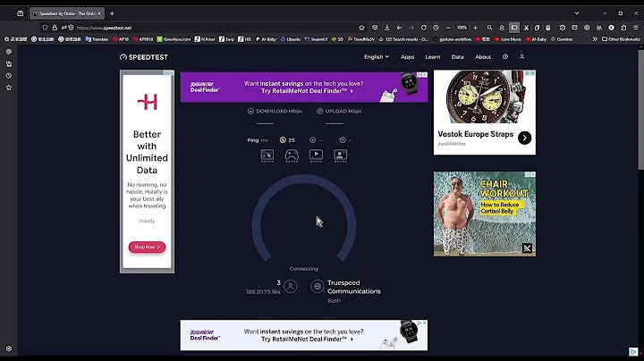The image size is (644, 361).
Task: Click the paste clipboard toolbar icon
Action: [548, 28]
